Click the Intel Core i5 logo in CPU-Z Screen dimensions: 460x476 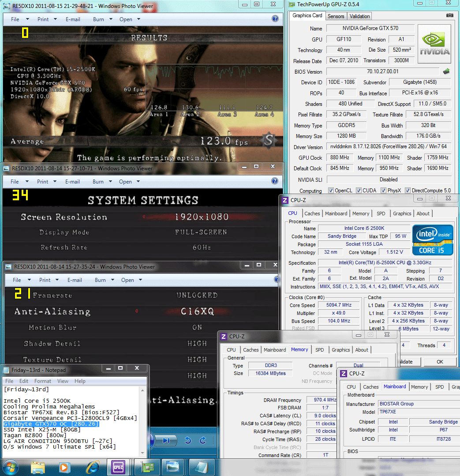(433, 240)
